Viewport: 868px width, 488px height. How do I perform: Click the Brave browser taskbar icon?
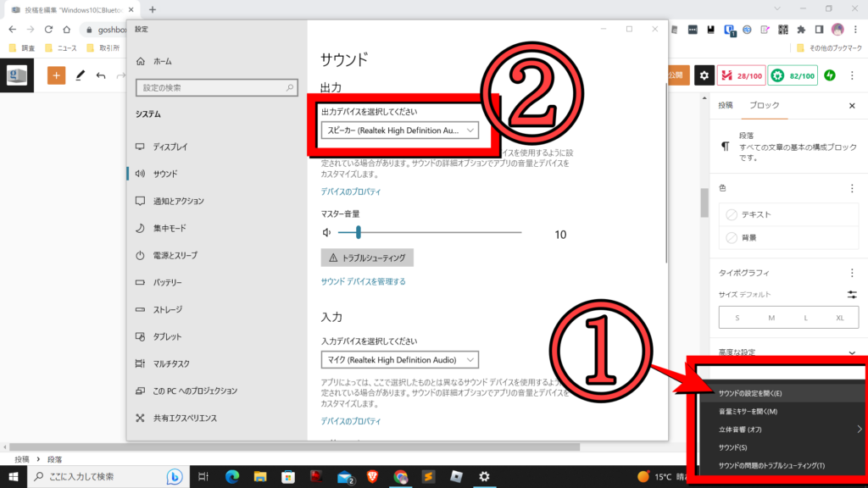(x=372, y=477)
